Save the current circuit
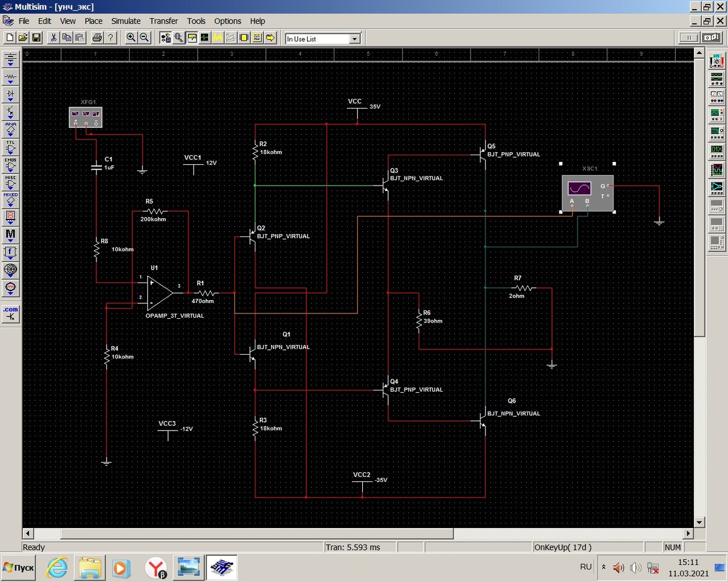This screenshot has width=728, height=582. 36,38
